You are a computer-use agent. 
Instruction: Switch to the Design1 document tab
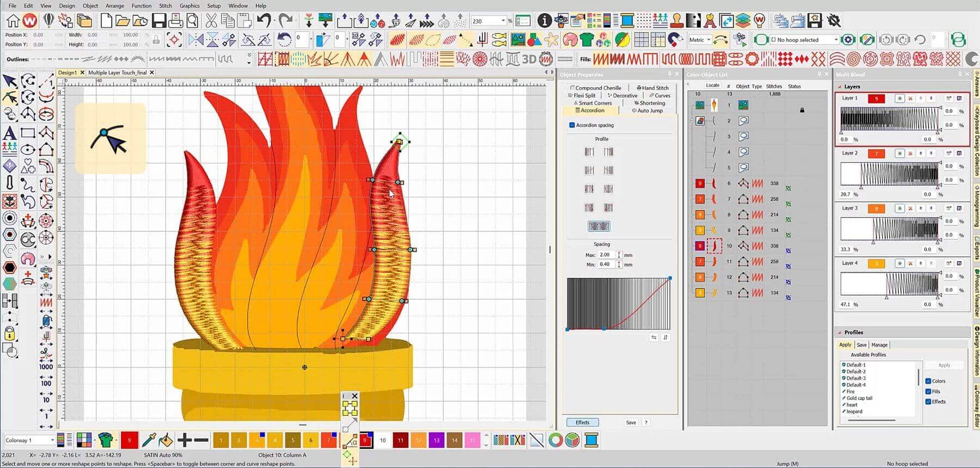click(x=68, y=72)
